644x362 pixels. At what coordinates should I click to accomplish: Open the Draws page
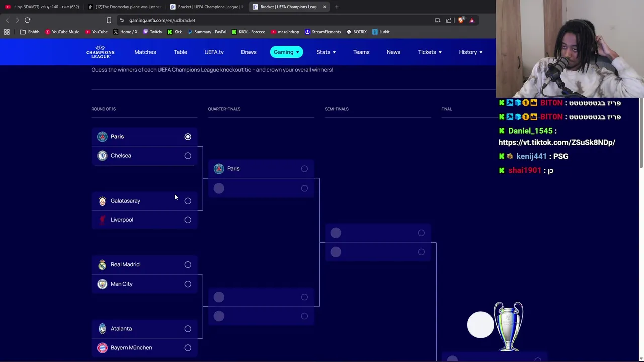[249, 52]
